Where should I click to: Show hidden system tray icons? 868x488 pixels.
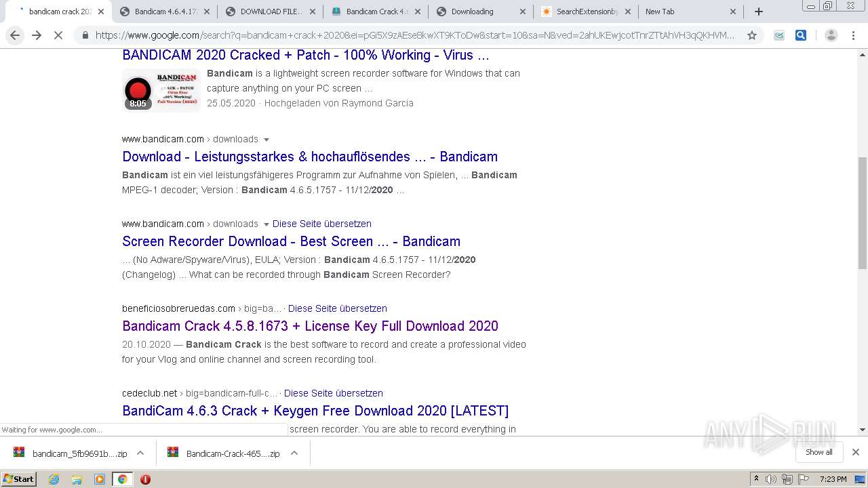point(756,479)
